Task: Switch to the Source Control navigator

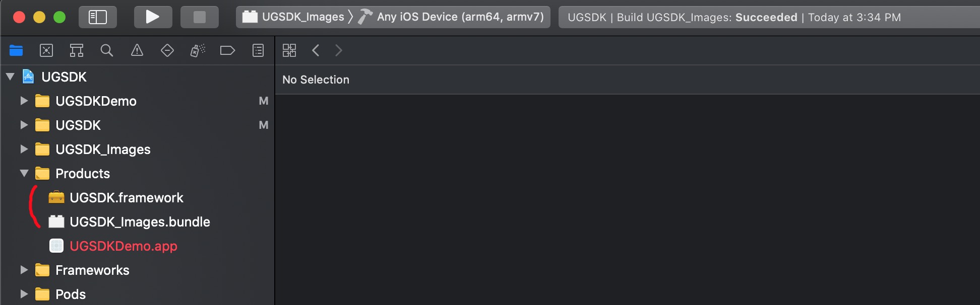Action: (x=46, y=50)
